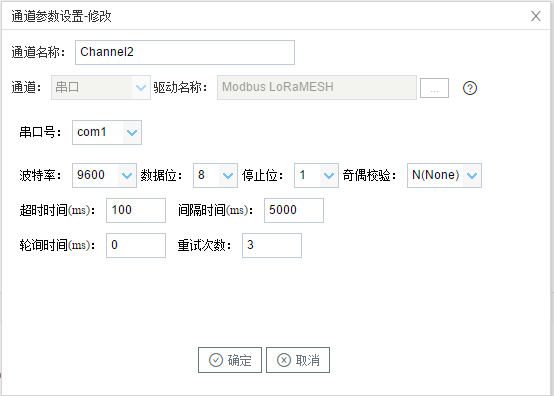Click the cross icon on 取消
The height and width of the screenshot is (396, 554).
(284, 360)
